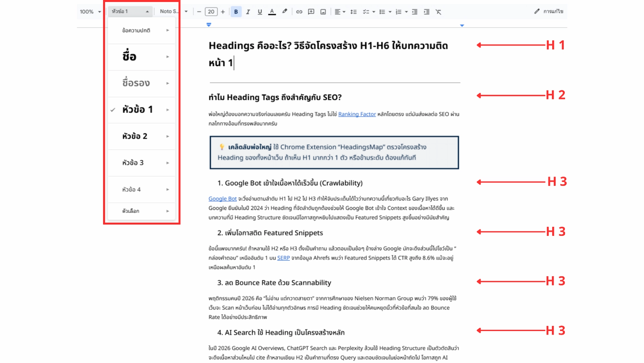This screenshot has width=644, height=363.
Task: Select the ชื่อ title style
Action: click(142, 57)
